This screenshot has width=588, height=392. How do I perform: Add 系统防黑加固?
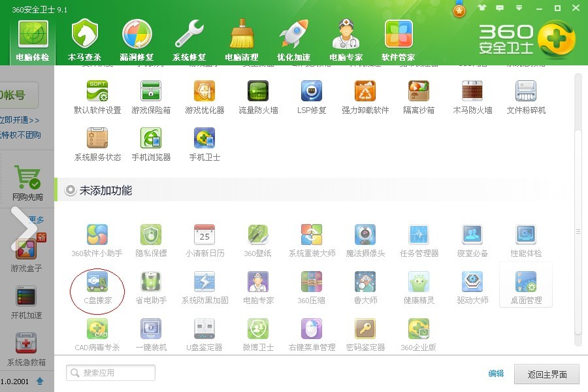[x=204, y=287]
